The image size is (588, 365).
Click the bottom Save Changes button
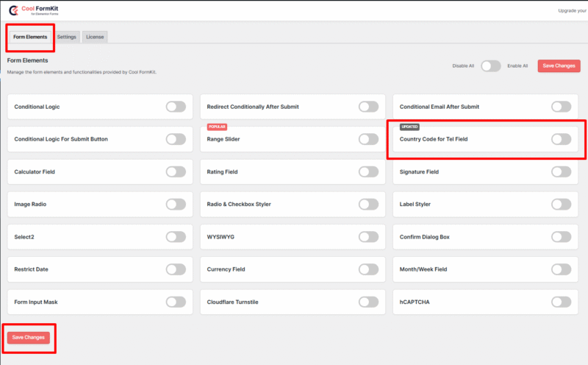pyautogui.click(x=29, y=337)
